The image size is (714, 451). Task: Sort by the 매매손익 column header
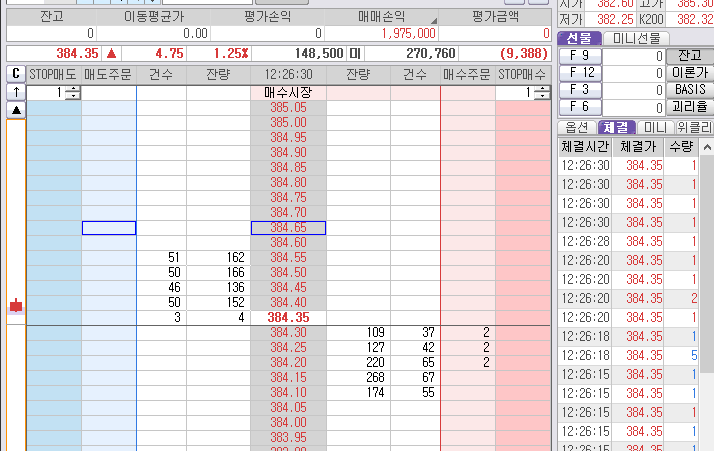[x=382, y=17]
